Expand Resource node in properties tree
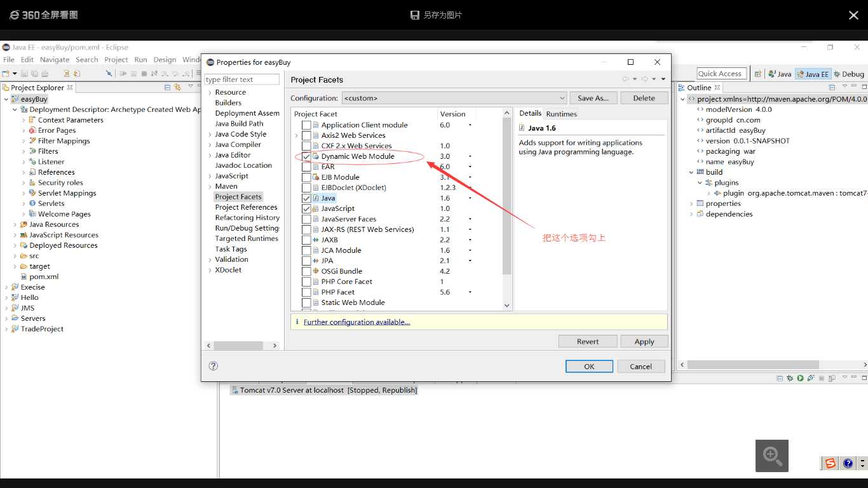The width and height of the screenshot is (868, 488). pos(210,93)
